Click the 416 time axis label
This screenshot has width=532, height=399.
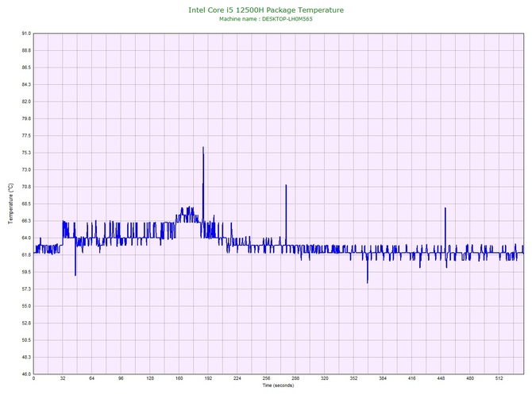point(412,378)
